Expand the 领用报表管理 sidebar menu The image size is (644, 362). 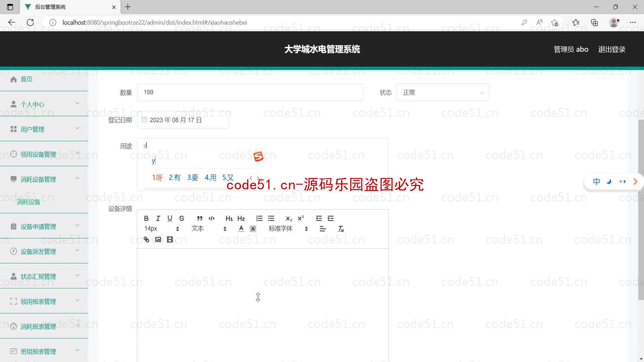pyautogui.click(x=44, y=302)
